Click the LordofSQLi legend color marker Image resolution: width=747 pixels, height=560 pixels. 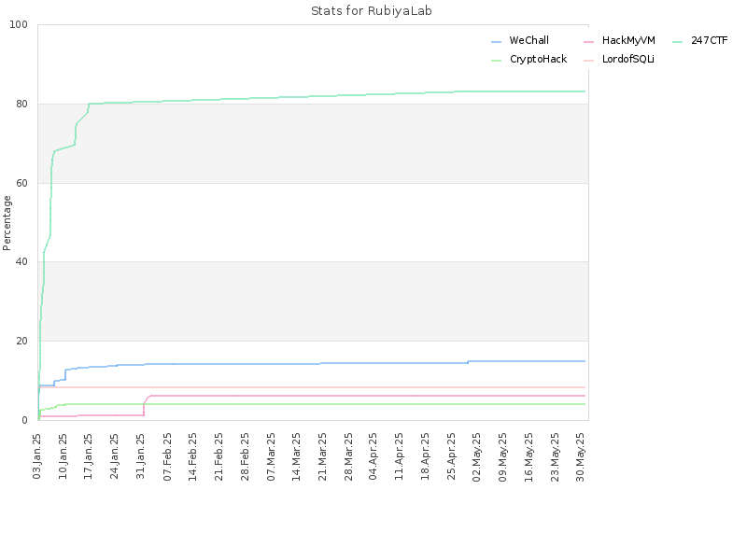coord(588,61)
